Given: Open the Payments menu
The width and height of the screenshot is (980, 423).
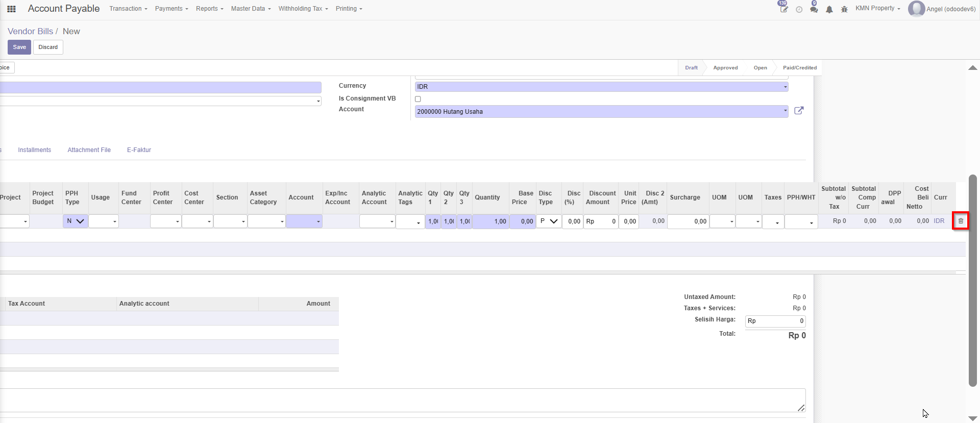Looking at the screenshot, I should [171, 9].
